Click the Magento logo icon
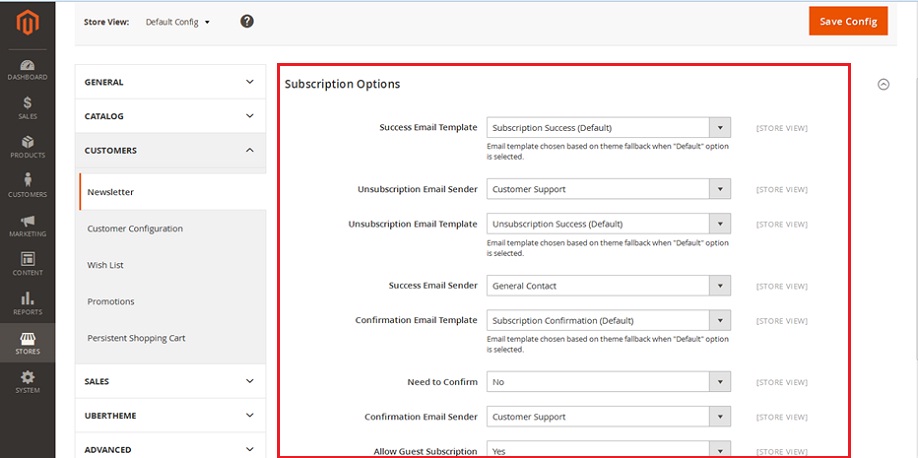This screenshot has width=918, height=458. [28, 23]
